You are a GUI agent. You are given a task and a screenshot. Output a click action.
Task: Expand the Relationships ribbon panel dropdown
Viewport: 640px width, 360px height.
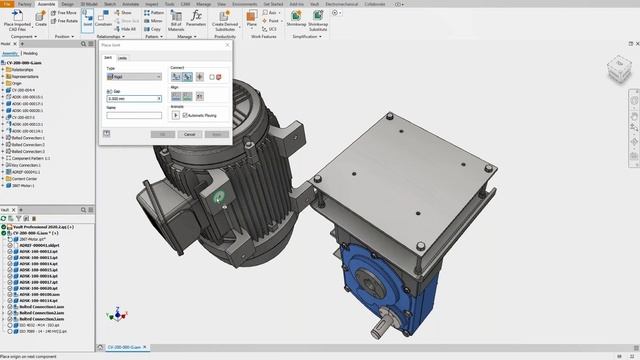(111, 37)
